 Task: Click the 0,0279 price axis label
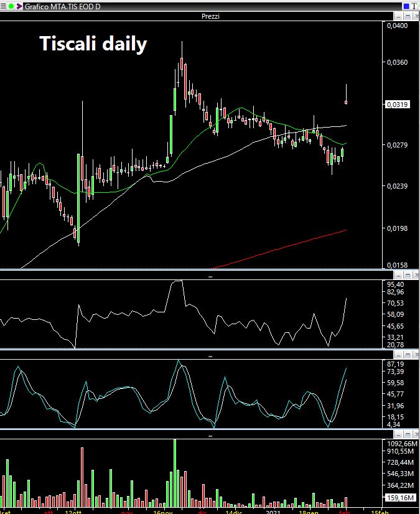pos(398,145)
